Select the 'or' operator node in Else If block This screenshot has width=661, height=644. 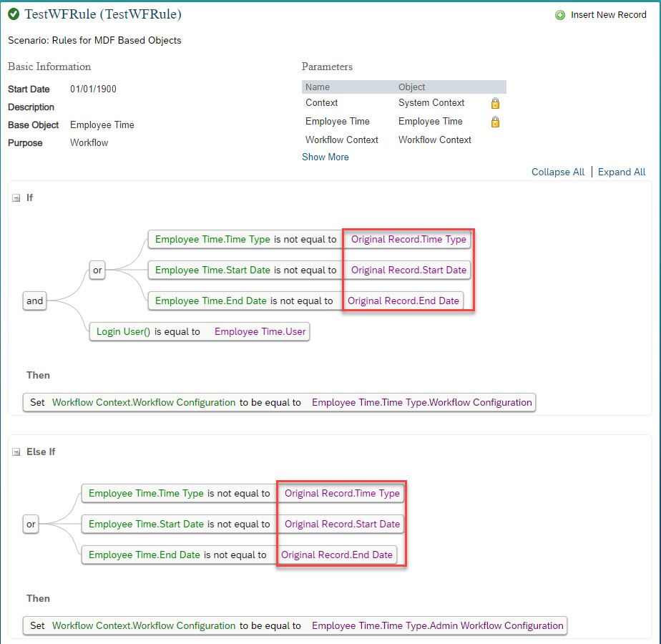click(31, 525)
